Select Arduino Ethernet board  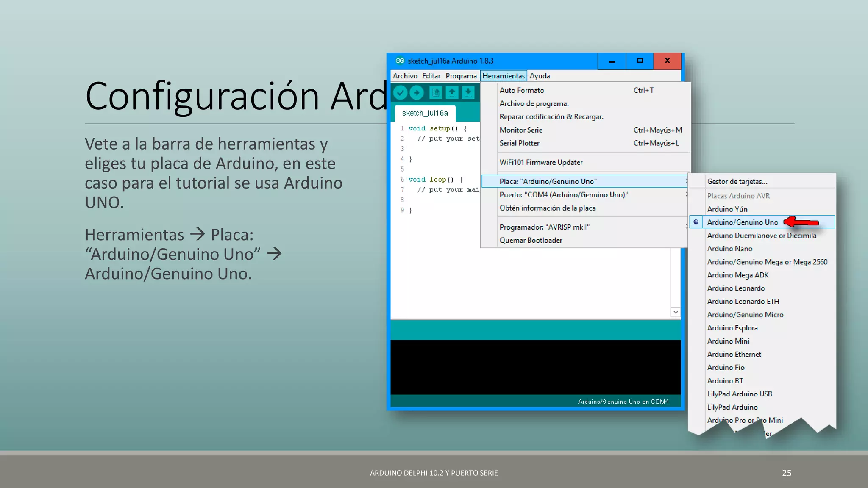[x=762, y=354]
